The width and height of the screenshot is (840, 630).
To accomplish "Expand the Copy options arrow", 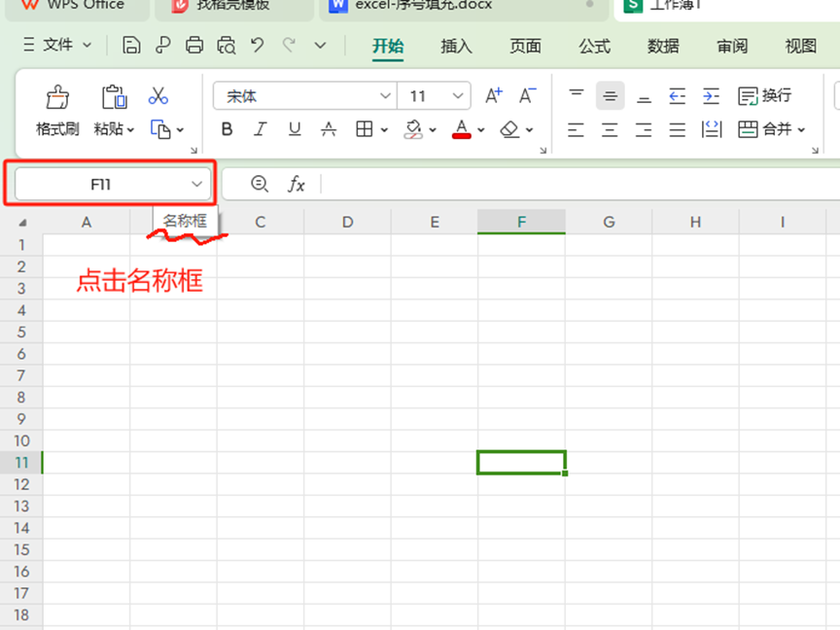I will [x=180, y=129].
